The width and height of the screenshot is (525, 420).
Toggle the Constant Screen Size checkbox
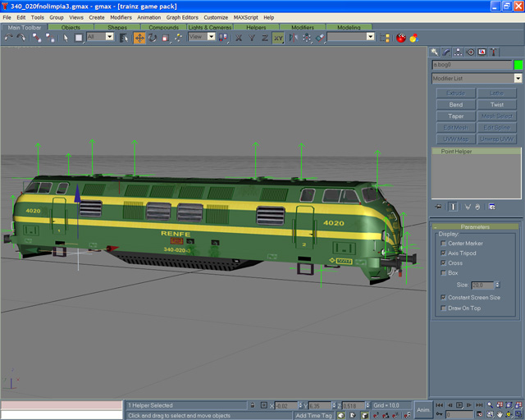pyautogui.click(x=444, y=298)
